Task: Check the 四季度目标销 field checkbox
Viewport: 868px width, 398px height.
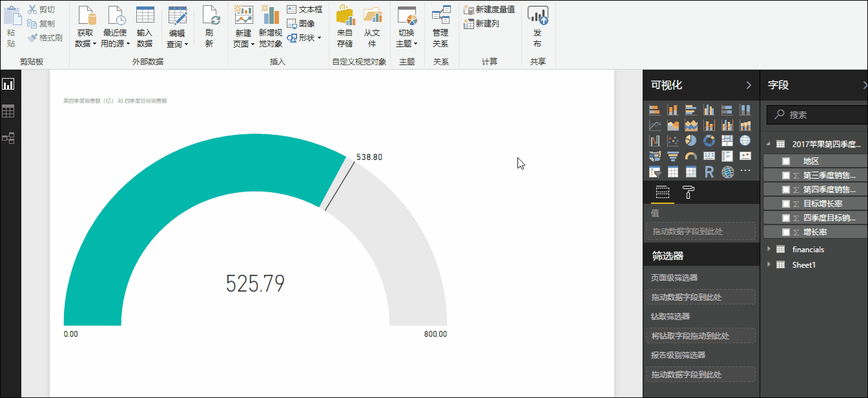Action: tap(786, 218)
